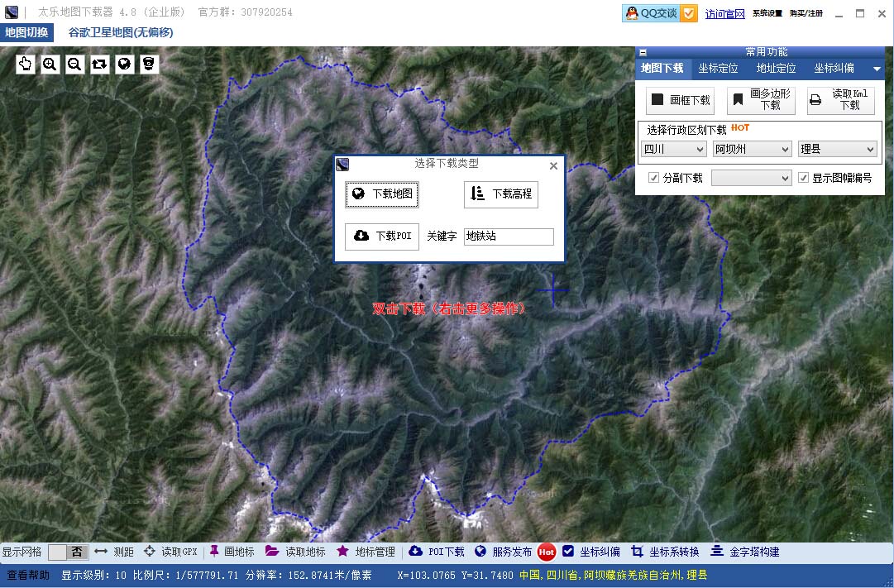Viewport: 894px width, 588px height.
Task: Open the province dropdown 四川
Action: [x=674, y=149]
